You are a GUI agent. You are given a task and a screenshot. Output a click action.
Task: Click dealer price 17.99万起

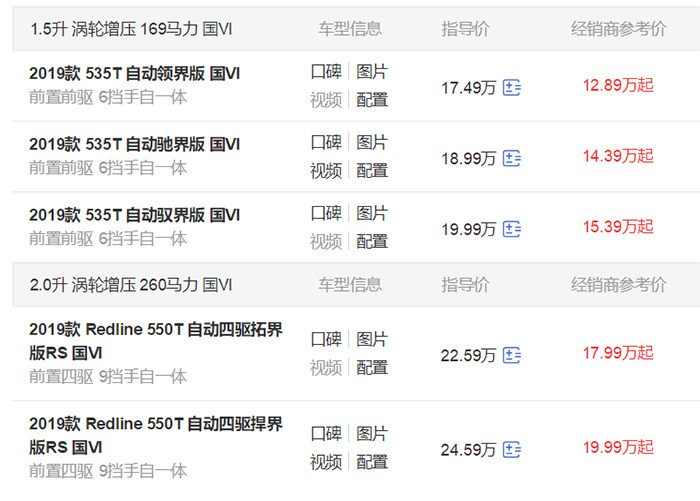617,353
